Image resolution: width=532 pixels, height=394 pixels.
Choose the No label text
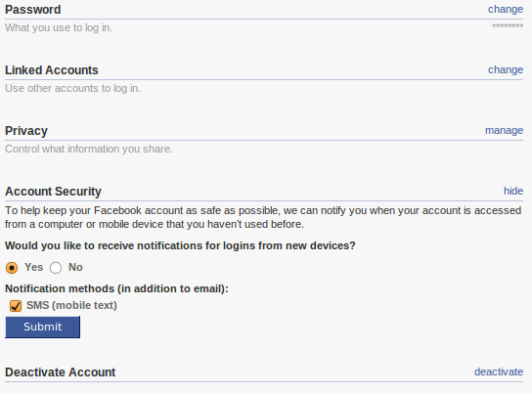click(x=75, y=267)
